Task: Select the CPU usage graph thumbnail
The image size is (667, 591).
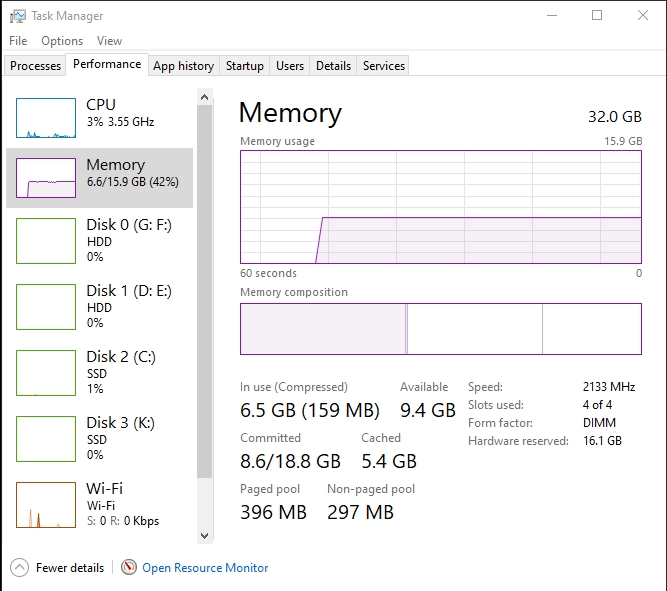Action: pos(46,118)
